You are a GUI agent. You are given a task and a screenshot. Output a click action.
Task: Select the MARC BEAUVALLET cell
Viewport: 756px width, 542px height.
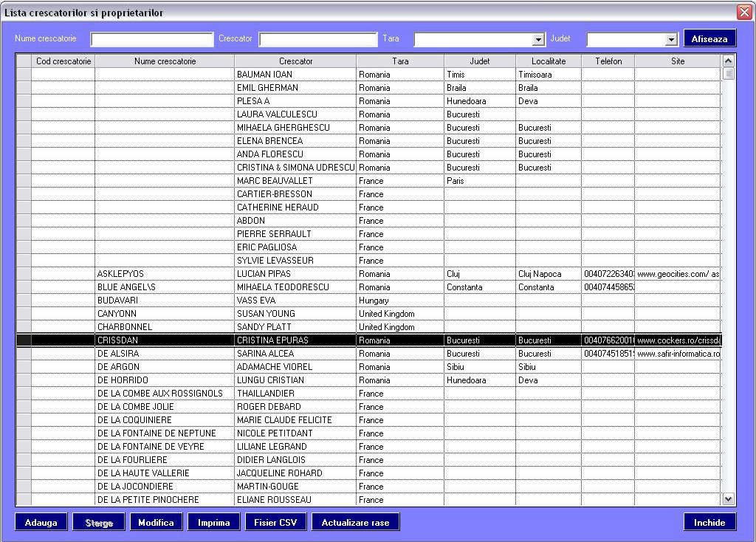coord(295,180)
